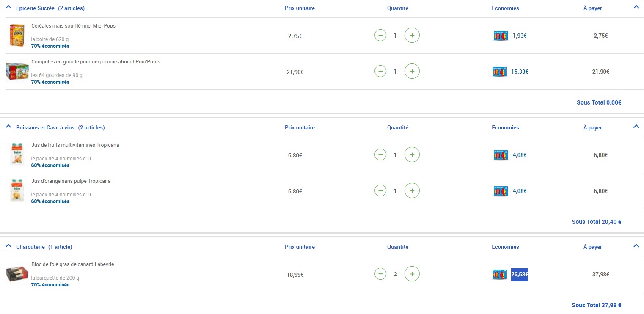644x314 pixels.
Task: Decrease quantity of multivitamines Tropicana juice
Action: [380, 155]
